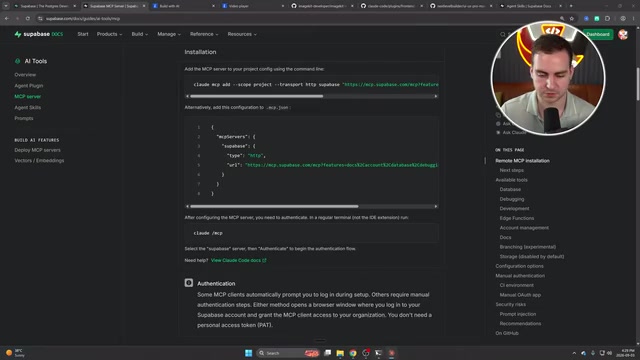Expand the Build menu
The height and width of the screenshot is (360, 640).
[x=140, y=34]
